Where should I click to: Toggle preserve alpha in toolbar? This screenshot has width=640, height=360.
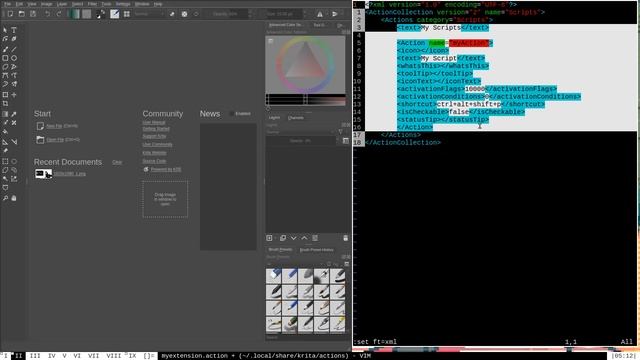[184, 14]
